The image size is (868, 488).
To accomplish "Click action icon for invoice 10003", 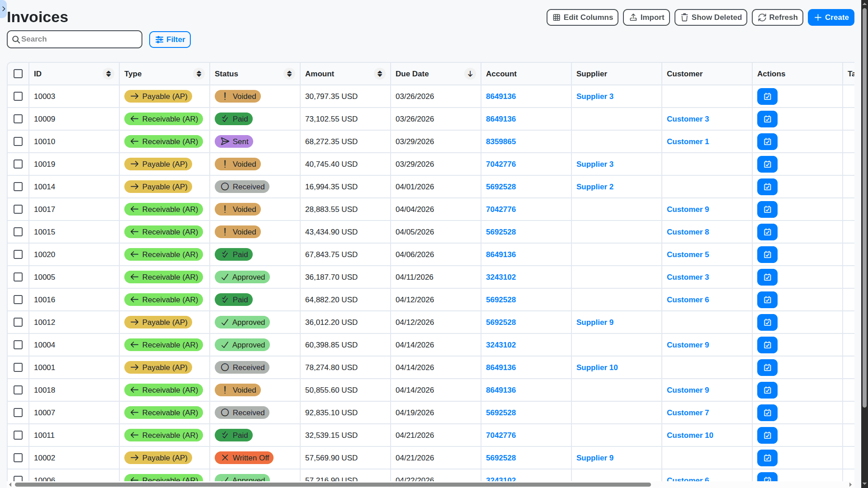I will [x=767, y=96].
